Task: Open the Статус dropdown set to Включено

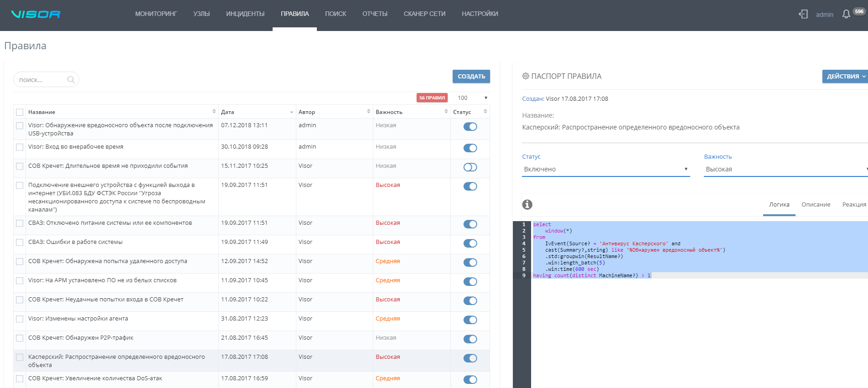Action: [x=605, y=169]
